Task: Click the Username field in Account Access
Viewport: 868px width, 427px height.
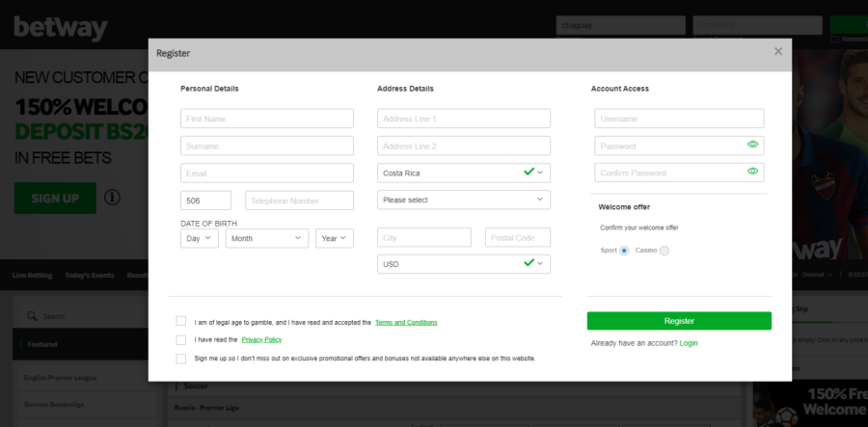Action: [679, 119]
